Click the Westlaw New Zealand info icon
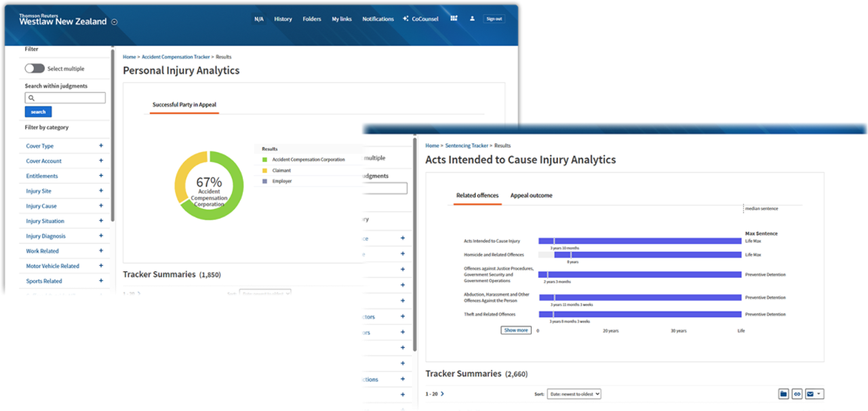 pyautogui.click(x=114, y=21)
